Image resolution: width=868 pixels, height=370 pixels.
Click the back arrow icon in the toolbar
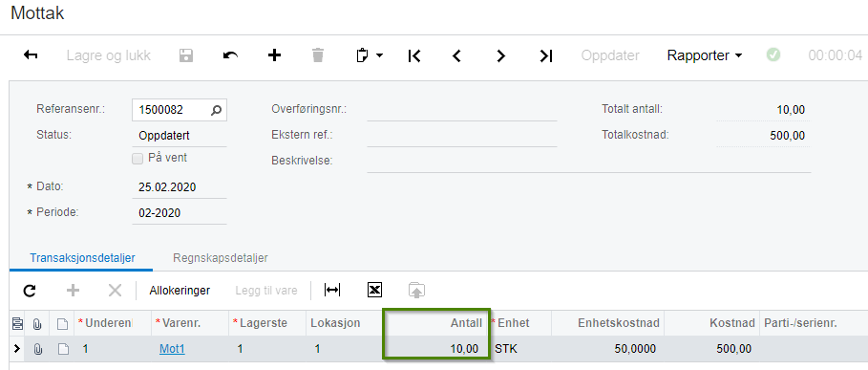(x=31, y=55)
